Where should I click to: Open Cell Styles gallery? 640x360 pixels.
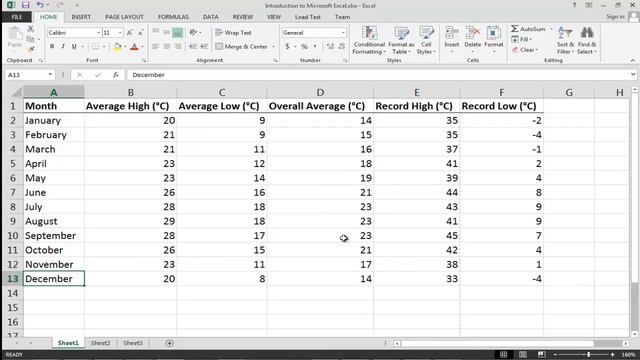coord(426,40)
